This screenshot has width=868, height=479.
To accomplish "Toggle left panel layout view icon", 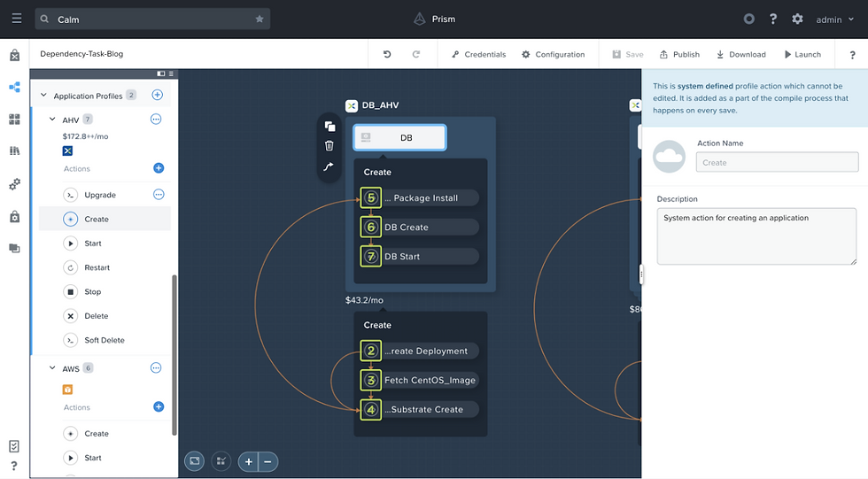I will pyautogui.click(x=161, y=73).
